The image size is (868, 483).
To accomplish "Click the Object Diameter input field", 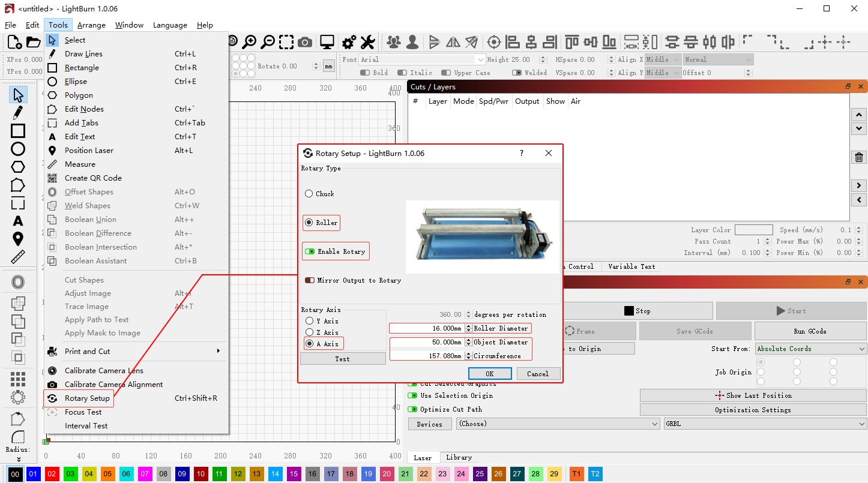I will coord(427,342).
